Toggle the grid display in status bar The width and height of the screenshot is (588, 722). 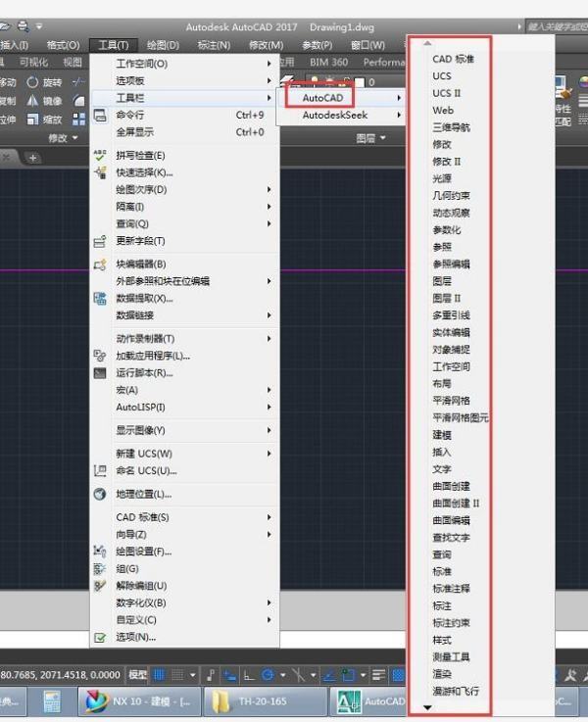tap(159, 675)
